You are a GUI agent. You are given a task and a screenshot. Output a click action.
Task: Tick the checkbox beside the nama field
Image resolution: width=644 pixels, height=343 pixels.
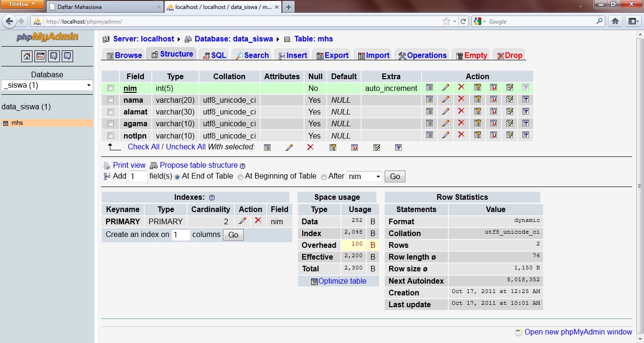[x=110, y=99]
